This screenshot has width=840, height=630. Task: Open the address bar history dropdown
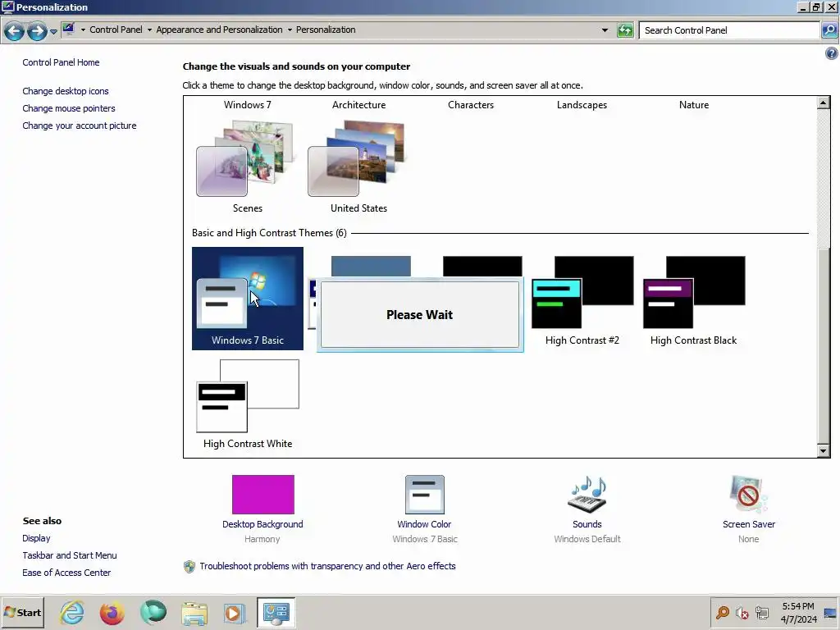pyautogui.click(x=605, y=30)
